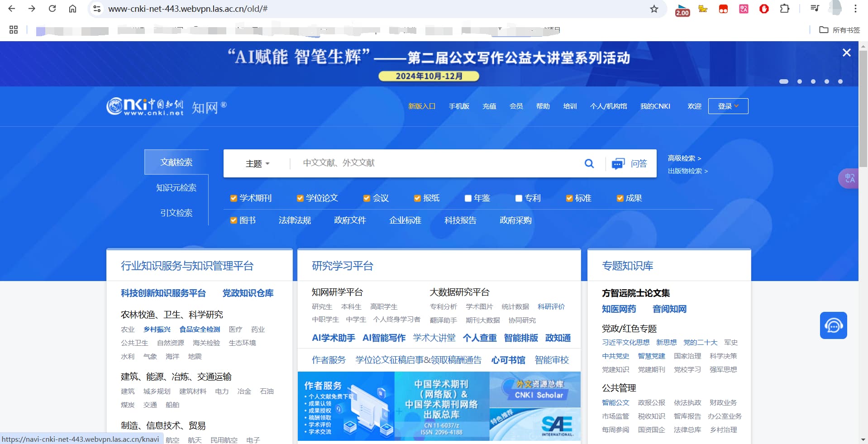Click the browser forward arrow
This screenshot has width=868, height=444.
pyautogui.click(x=32, y=9)
